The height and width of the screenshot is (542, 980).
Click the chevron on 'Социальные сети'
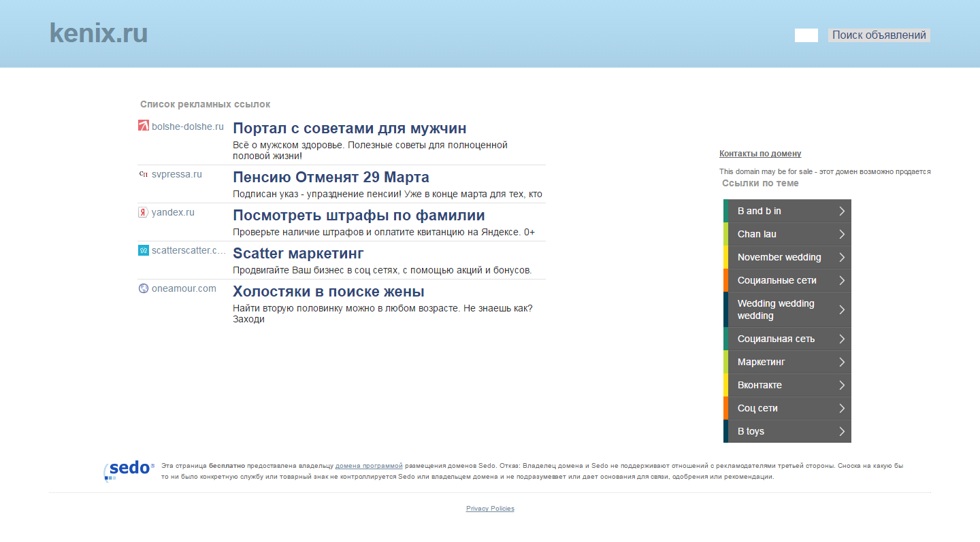coord(842,280)
